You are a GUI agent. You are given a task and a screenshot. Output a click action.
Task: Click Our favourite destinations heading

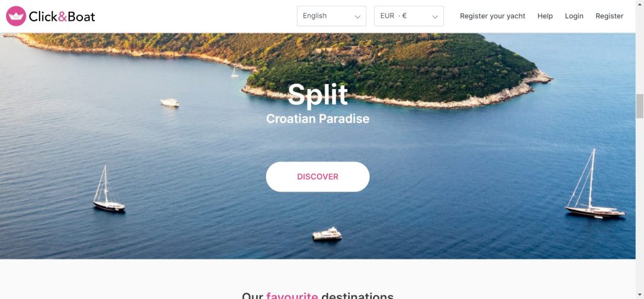click(318, 296)
